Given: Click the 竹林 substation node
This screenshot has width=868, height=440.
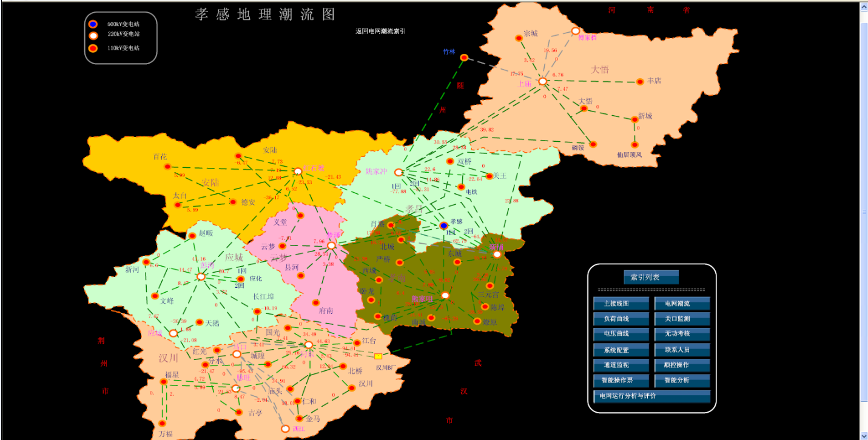Looking at the screenshot, I should pos(464,58).
